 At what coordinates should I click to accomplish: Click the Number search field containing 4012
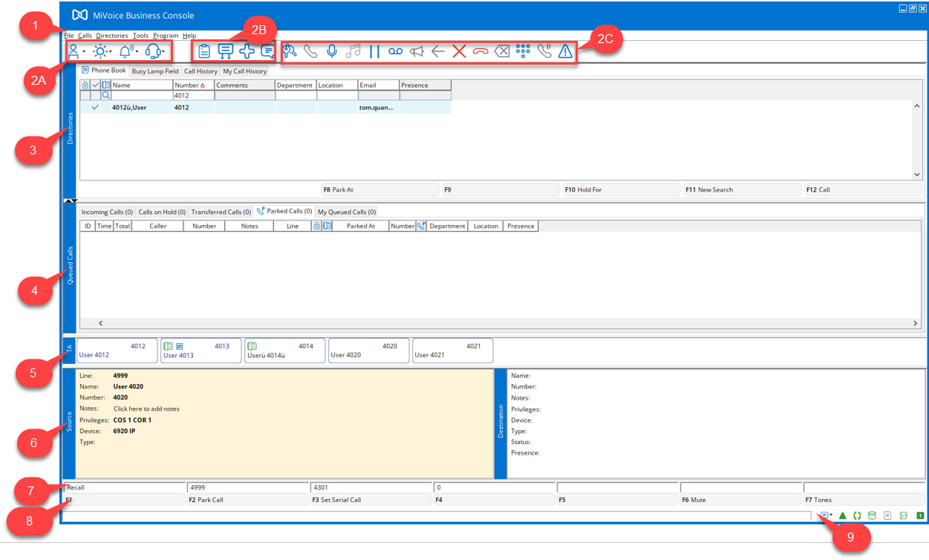click(x=193, y=96)
